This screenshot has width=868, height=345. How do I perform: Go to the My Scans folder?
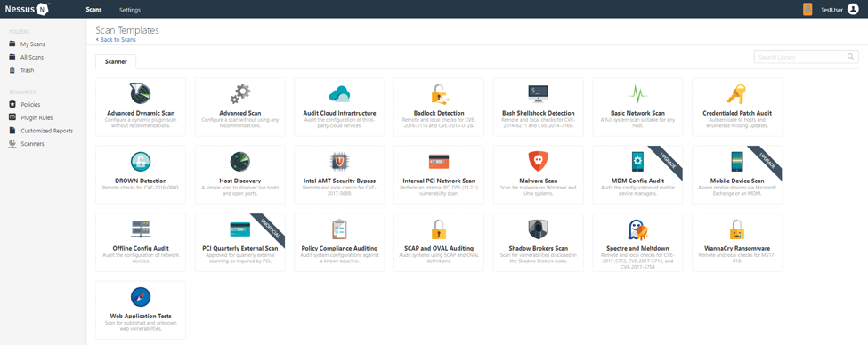click(x=33, y=44)
